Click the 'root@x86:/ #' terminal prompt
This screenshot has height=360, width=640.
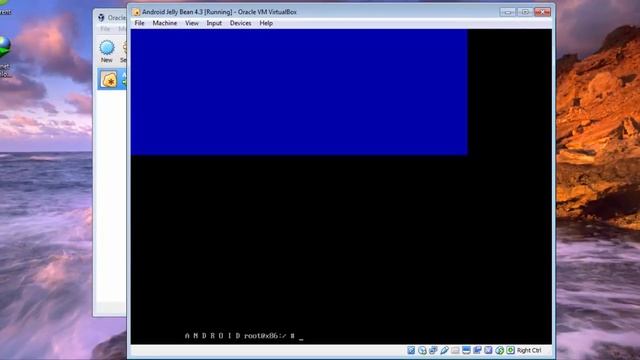tap(269, 336)
